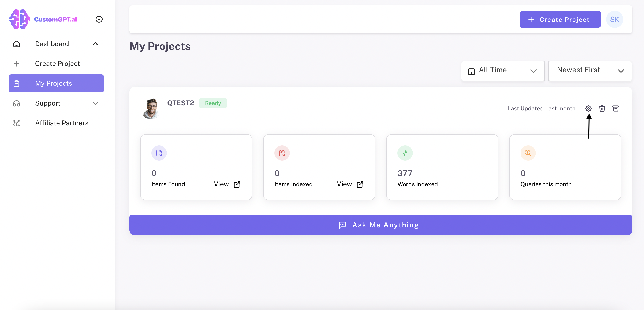The image size is (644, 310).
Task: Click the Items Found document icon
Action: (x=159, y=153)
